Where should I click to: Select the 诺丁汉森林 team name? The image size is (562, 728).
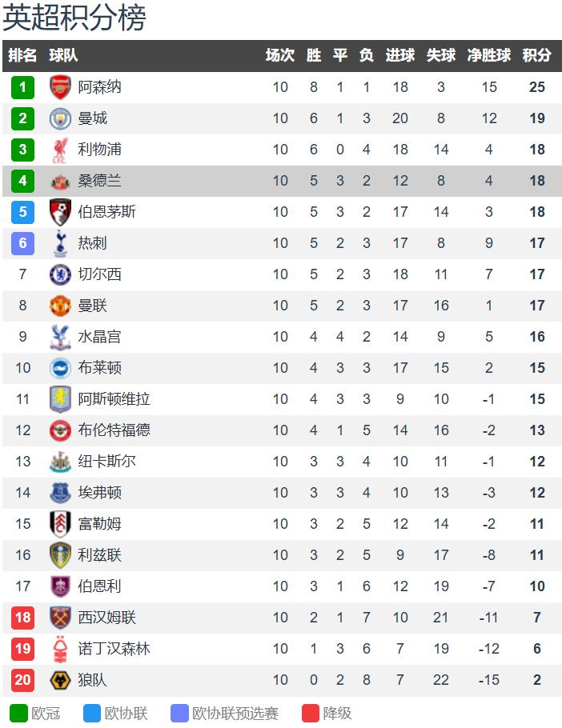click(x=114, y=649)
